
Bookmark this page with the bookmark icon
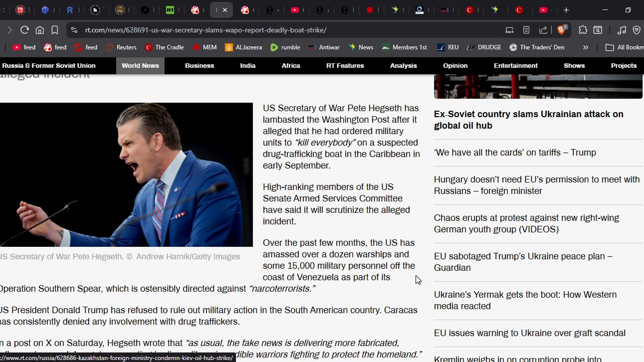point(55,30)
